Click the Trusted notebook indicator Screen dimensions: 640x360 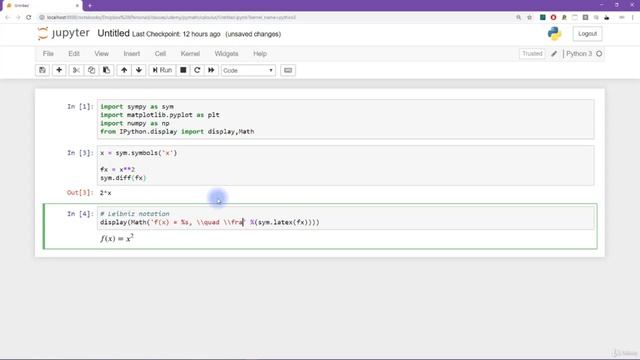(532, 54)
